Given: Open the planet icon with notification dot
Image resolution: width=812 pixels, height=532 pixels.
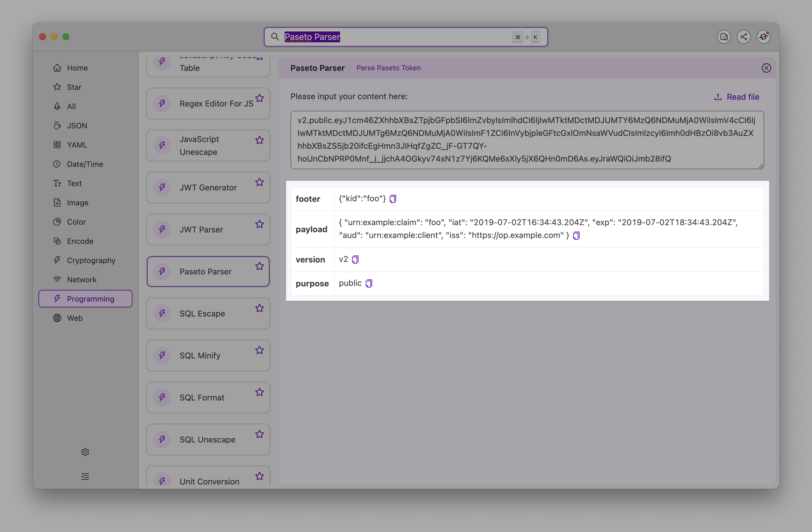Looking at the screenshot, I should (764, 37).
